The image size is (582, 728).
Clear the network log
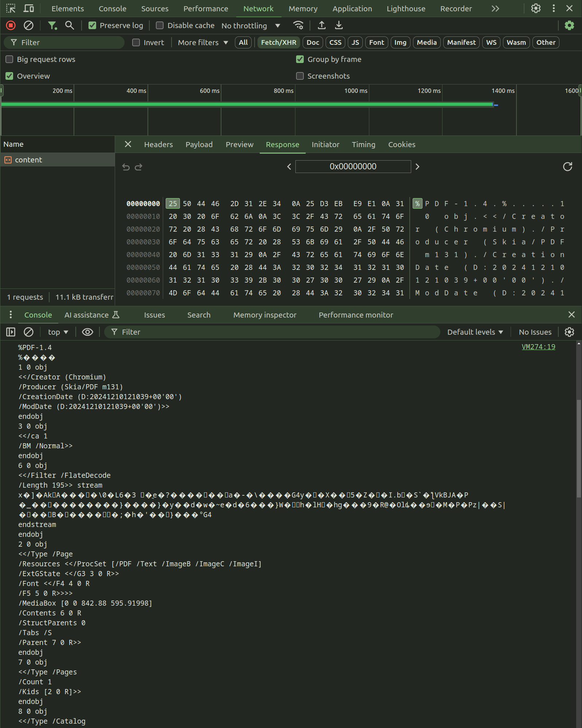click(28, 25)
